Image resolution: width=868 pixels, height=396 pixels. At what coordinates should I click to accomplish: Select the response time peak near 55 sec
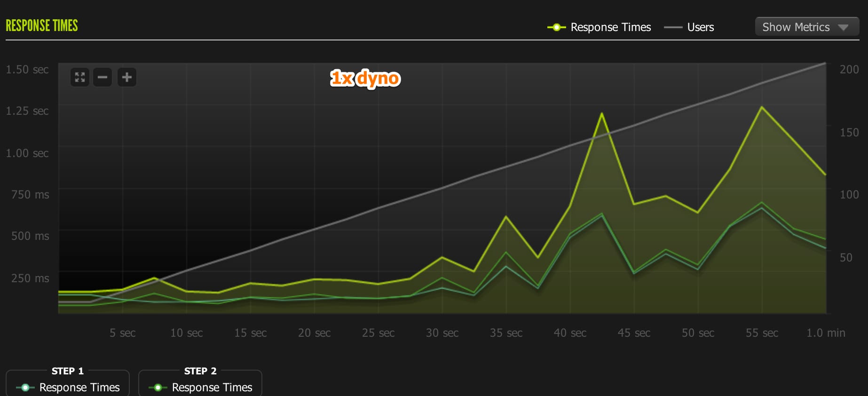tap(762, 107)
